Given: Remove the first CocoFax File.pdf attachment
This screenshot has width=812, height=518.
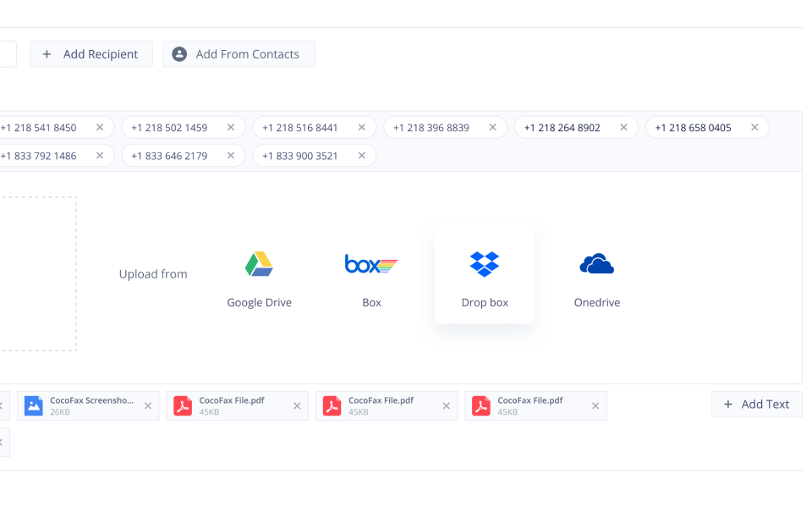Looking at the screenshot, I should (297, 406).
